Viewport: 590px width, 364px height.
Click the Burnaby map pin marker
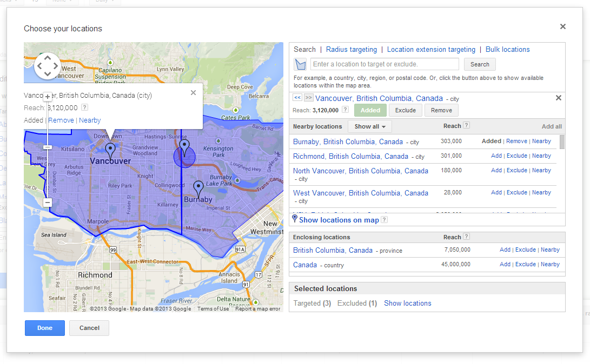198,188
